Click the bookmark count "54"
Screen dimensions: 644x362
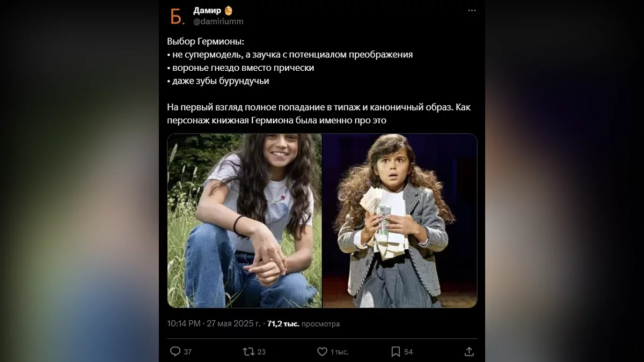[x=408, y=352]
